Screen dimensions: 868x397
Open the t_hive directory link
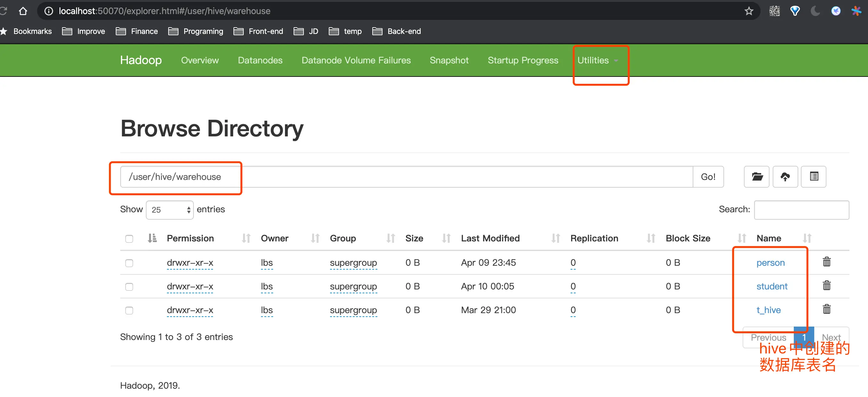pyautogui.click(x=768, y=310)
